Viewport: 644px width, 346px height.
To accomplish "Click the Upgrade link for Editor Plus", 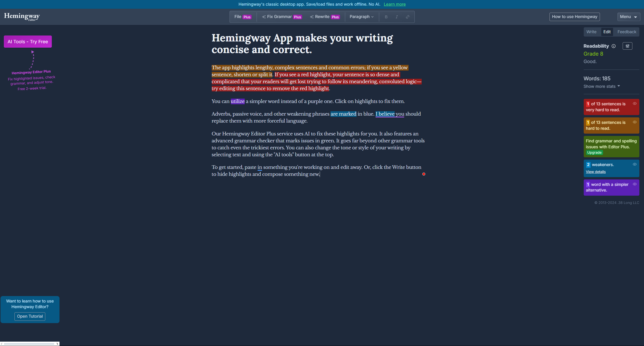I will pyautogui.click(x=594, y=153).
